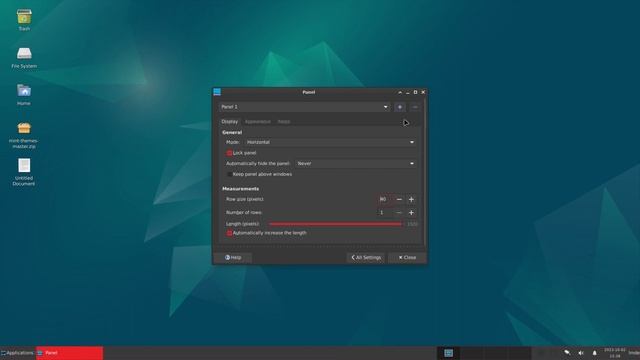The image size is (640, 360).
Task: Open the Panel 1 selector dropdown
Action: pos(304,107)
